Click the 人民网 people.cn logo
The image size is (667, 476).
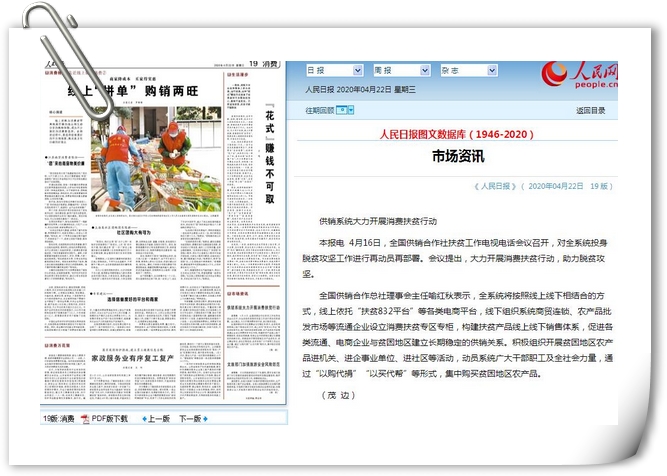[579, 75]
